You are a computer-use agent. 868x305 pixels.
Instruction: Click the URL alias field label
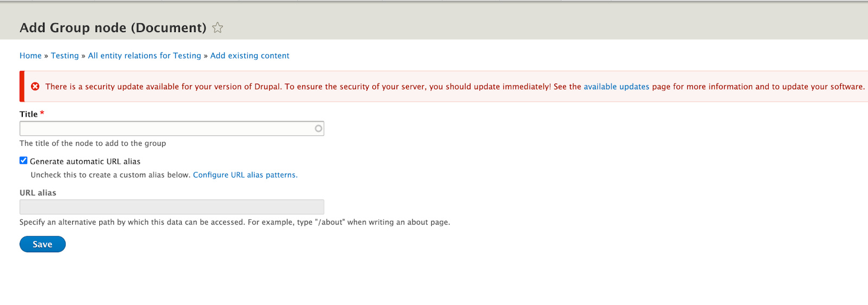tap(38, 193)
